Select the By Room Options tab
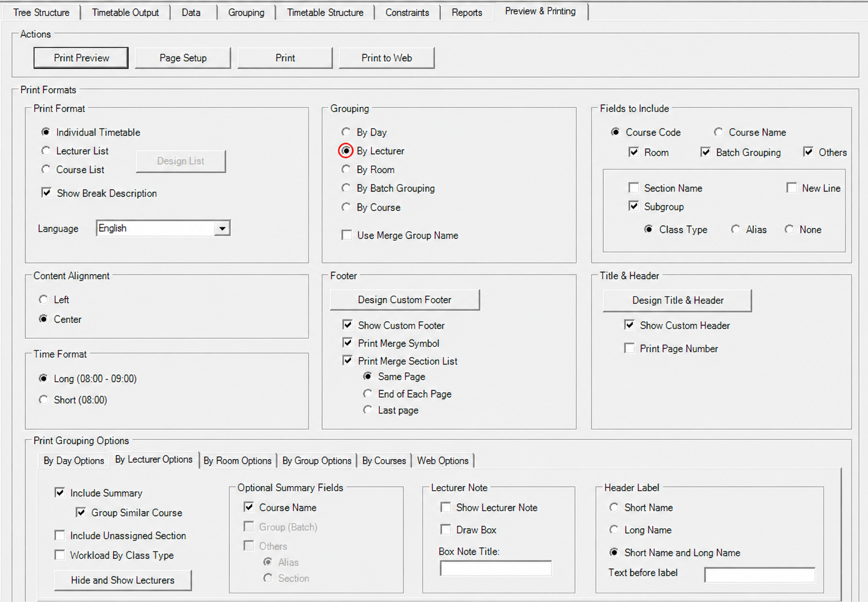The image size is (868, 602). 237,461
